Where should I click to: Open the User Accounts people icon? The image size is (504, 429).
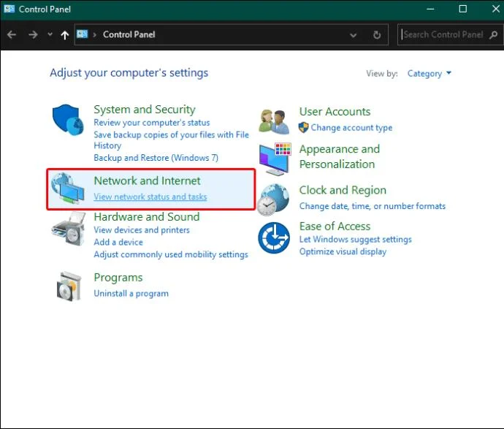click(274, 121)
